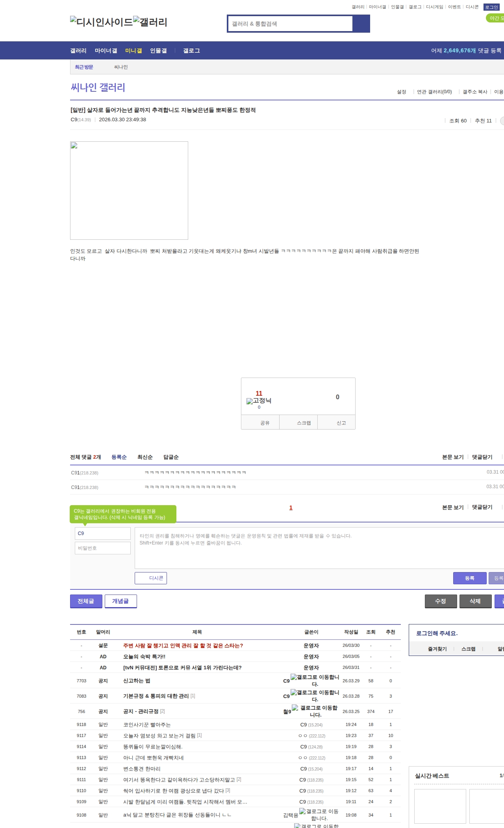Open 이벤트 in the top links
504x828 pixels.
454,7
